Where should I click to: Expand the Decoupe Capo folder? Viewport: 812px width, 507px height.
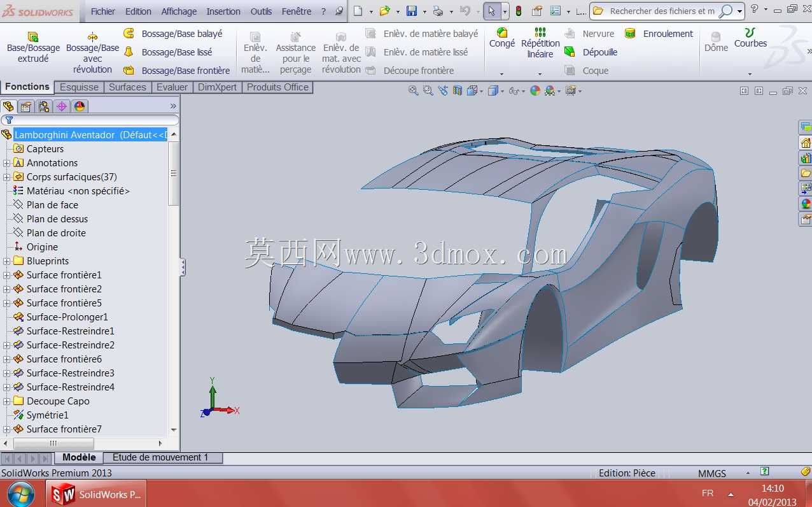6,401
